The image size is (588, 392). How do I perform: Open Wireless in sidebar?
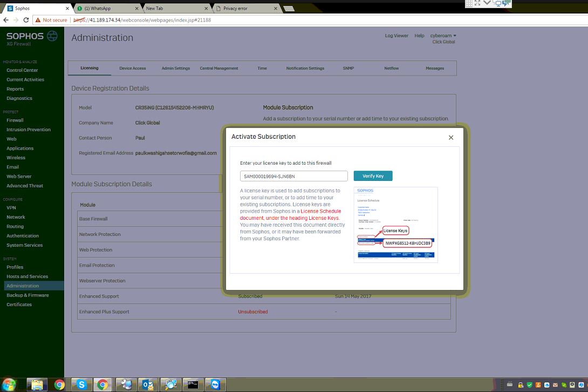point(16,158)
